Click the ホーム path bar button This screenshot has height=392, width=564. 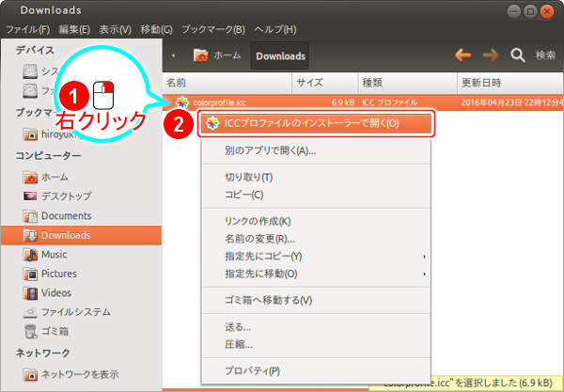point(217,55)
